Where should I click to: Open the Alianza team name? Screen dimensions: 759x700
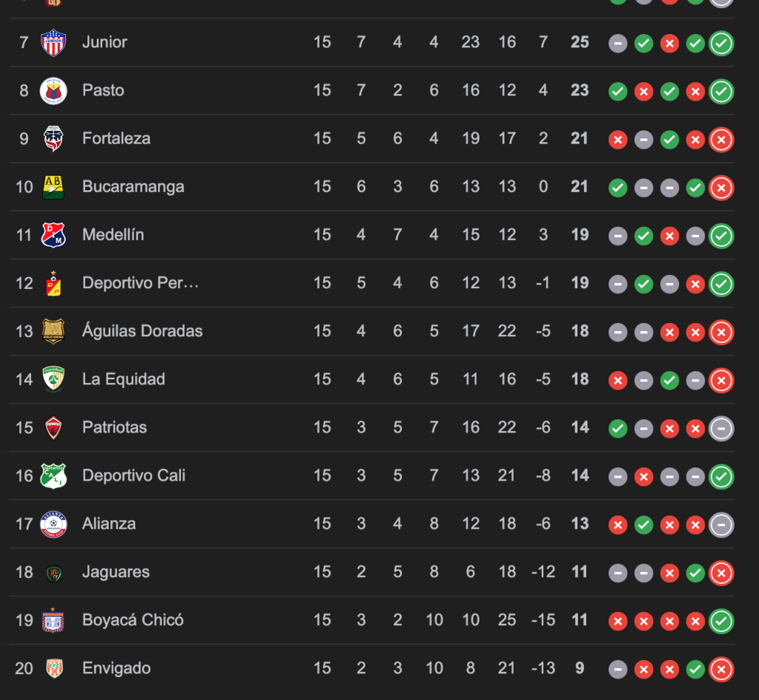(x=109, y=524)
